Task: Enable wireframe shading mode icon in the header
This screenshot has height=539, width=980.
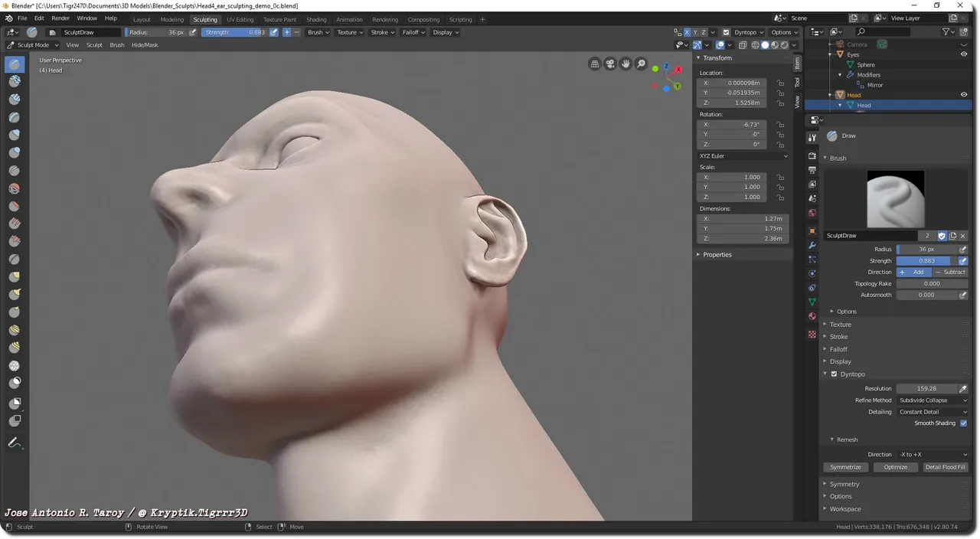Action: coord(755,44)
